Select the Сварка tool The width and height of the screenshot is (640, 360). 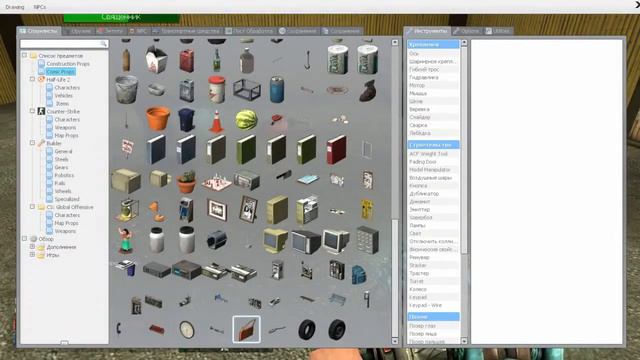tap(433, 125)
